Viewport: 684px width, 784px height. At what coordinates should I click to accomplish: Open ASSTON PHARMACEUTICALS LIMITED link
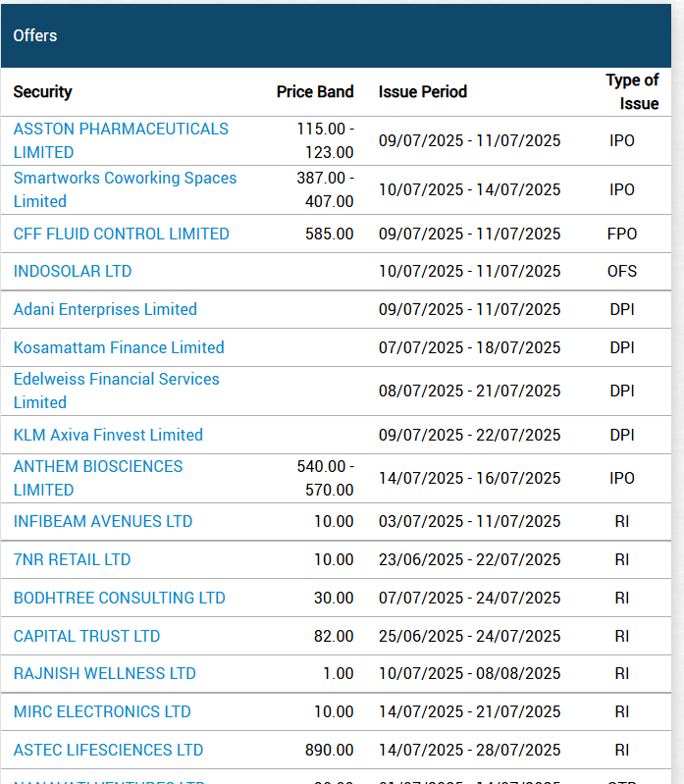coord(121,140)
